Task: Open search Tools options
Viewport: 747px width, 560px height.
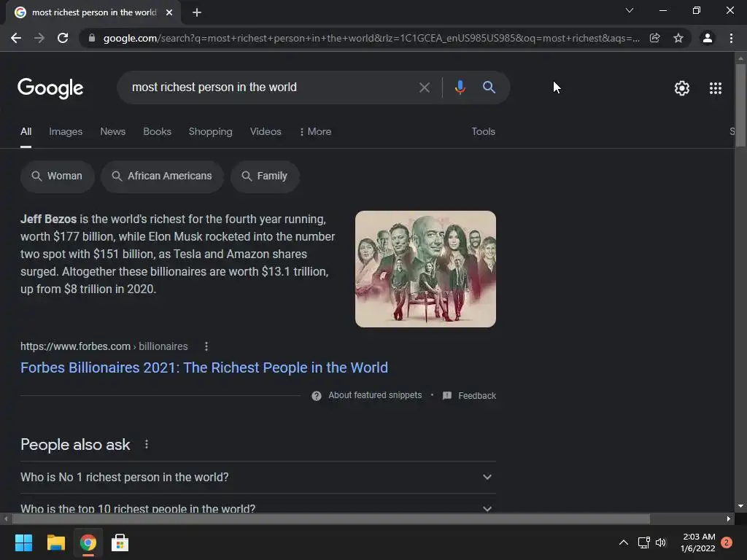Action: [483, 131]
